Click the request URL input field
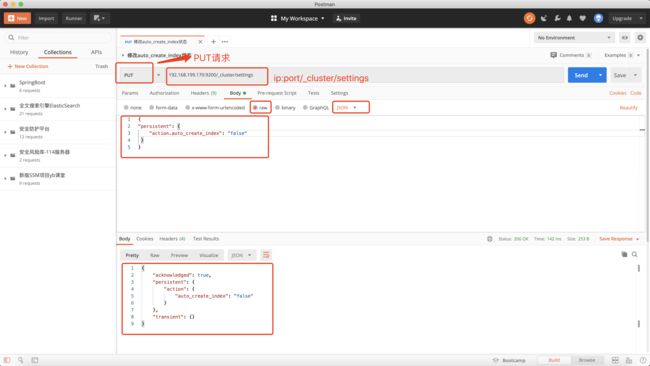650x366 pixels. tap(365, 75)
